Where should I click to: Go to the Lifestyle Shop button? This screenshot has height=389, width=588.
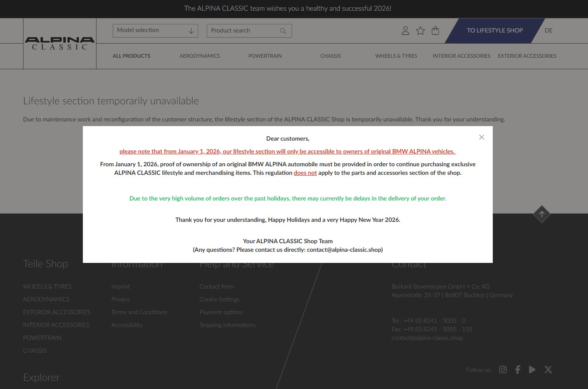point(494,30)
